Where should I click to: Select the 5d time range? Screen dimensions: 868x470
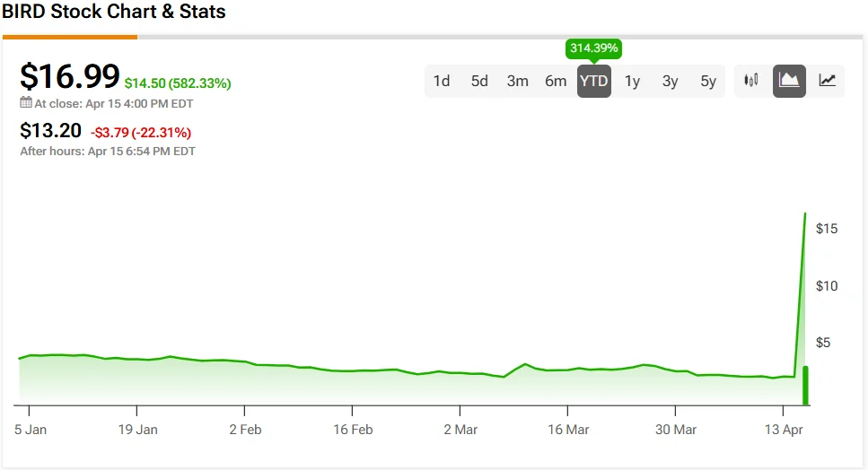coord(479,82)
